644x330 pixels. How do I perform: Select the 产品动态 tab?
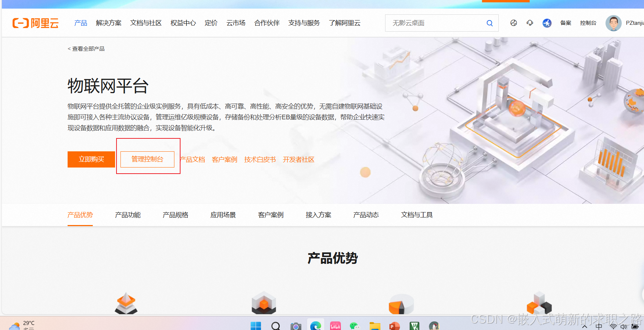366,215
